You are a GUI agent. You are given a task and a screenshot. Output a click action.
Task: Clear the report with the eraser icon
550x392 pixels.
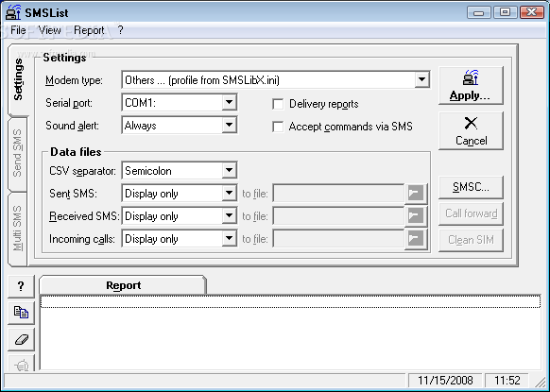21,339
